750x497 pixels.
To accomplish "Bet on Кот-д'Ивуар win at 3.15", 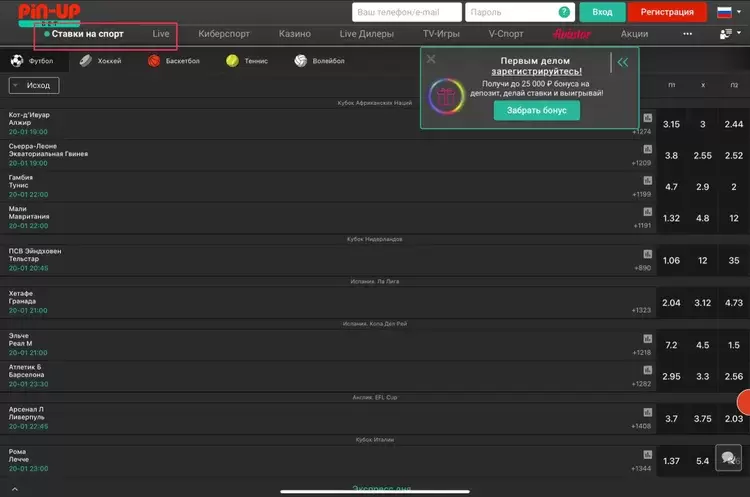I will point(671,124).
